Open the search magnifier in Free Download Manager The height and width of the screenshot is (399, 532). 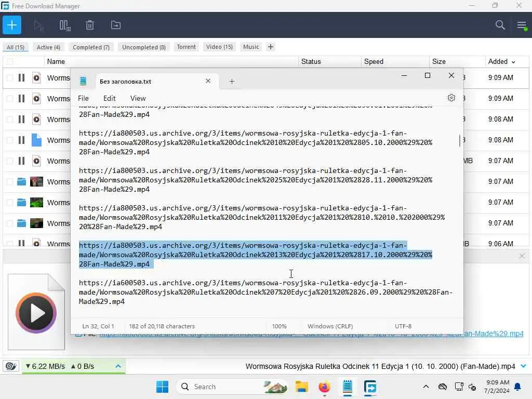click(500, 25)
